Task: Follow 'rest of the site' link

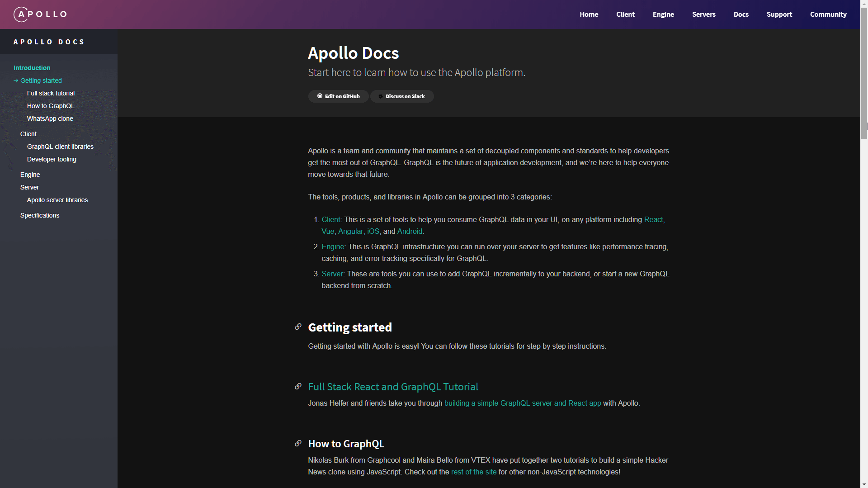Action: pyautogui.click(x=474, y=472)
